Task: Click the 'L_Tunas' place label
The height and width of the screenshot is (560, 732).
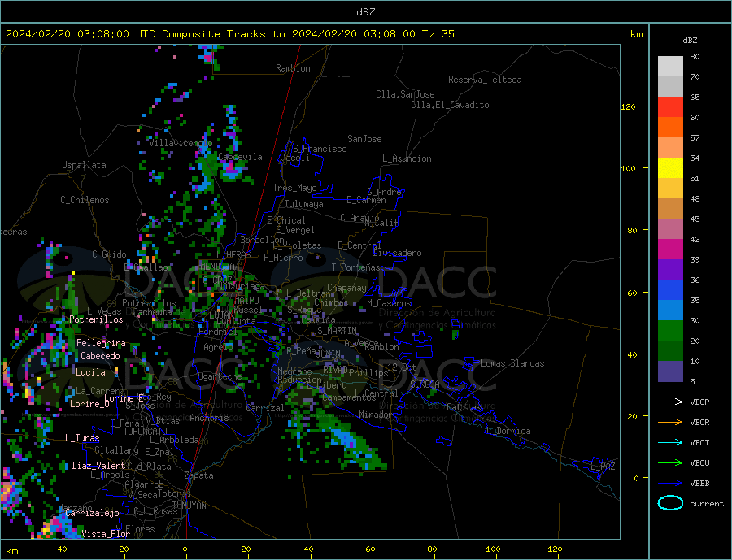Action: coord(82,438)
